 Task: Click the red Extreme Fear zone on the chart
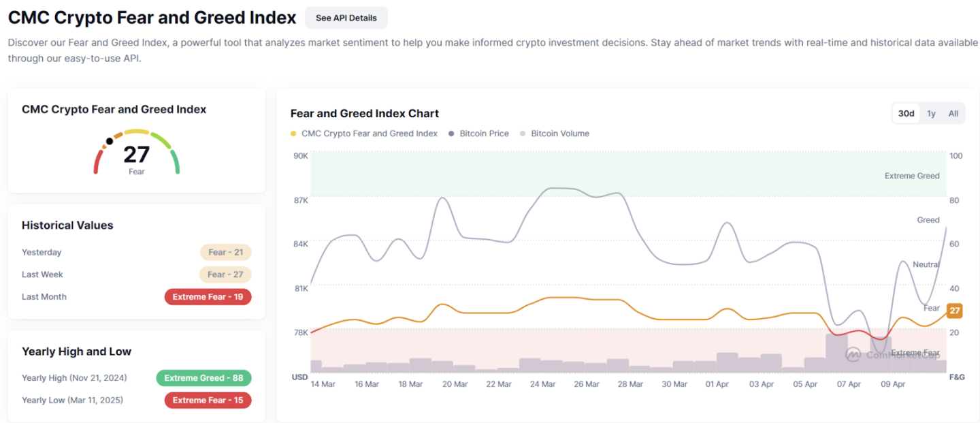click(x=629, y=350)
